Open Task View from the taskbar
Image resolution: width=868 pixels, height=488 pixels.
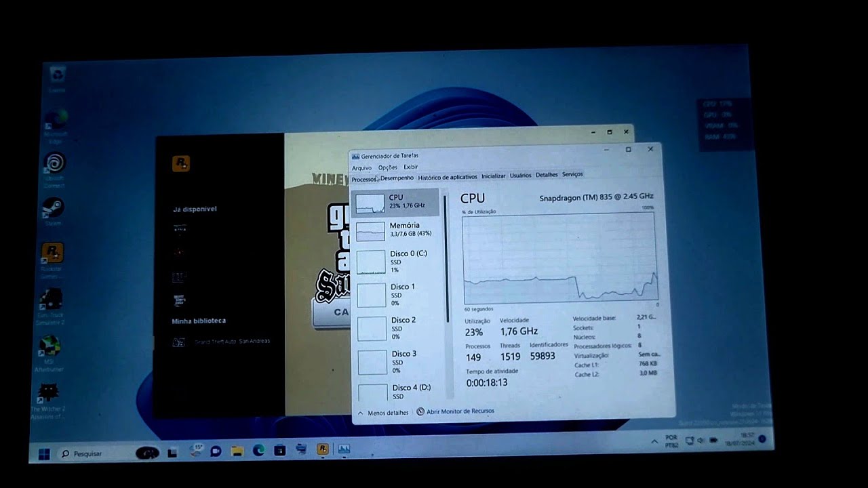pos(172,452)
